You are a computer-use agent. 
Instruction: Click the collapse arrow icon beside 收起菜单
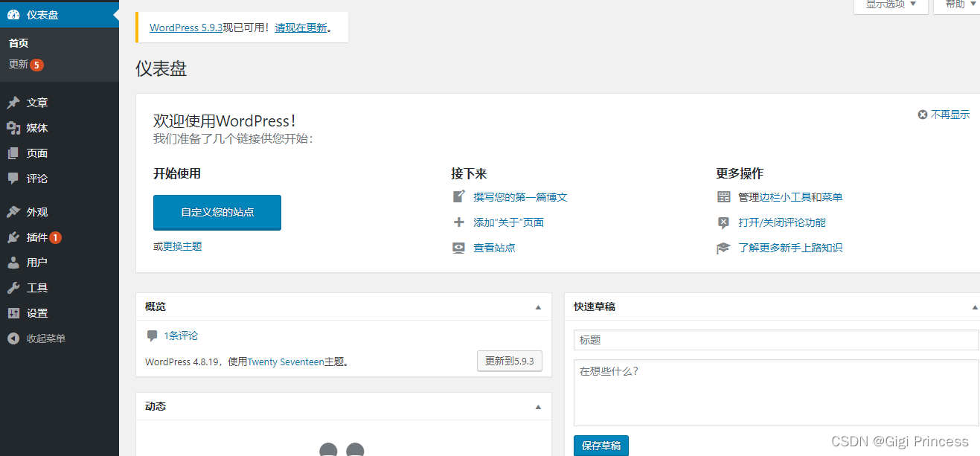pos(13,338)
